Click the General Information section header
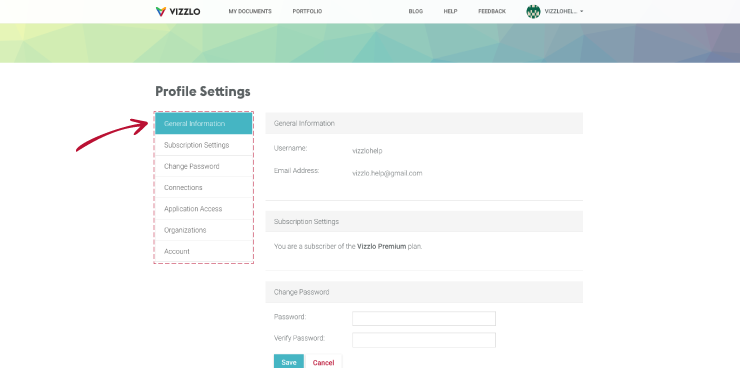 pos(424,123)
